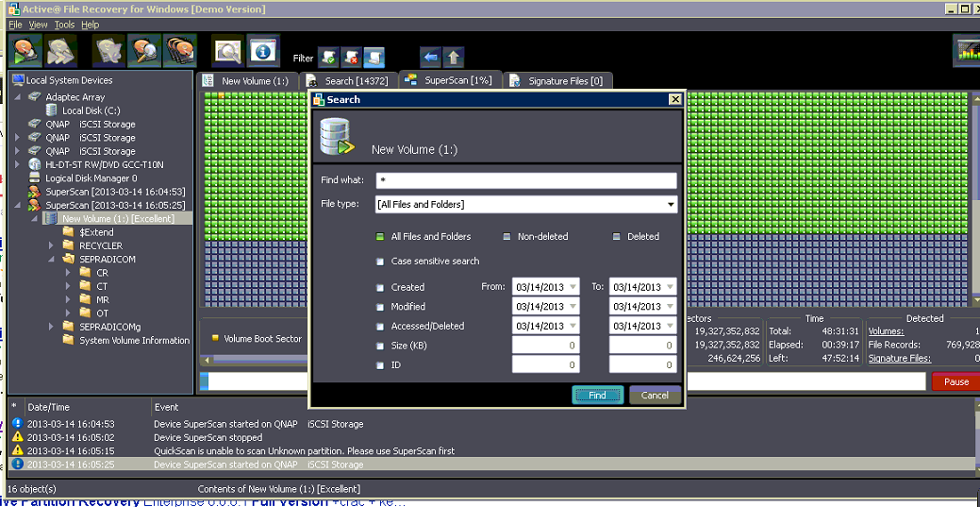Click the System Volume Information folder
This screenshot has height=507, width=980.
134,341
